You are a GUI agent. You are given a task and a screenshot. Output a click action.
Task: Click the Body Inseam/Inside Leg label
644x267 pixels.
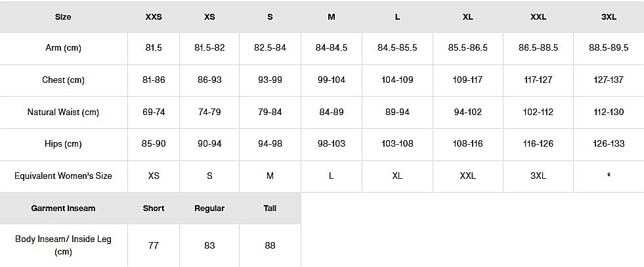63,245
